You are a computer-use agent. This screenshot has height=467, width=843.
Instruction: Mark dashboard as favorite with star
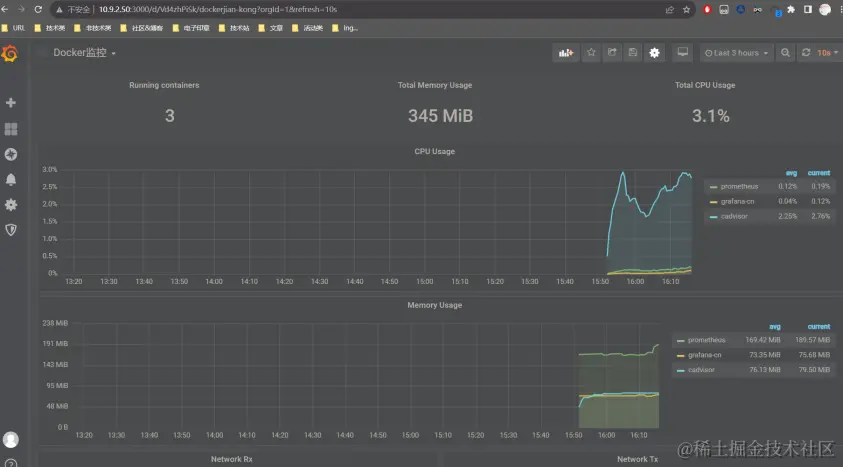point(591,53)
